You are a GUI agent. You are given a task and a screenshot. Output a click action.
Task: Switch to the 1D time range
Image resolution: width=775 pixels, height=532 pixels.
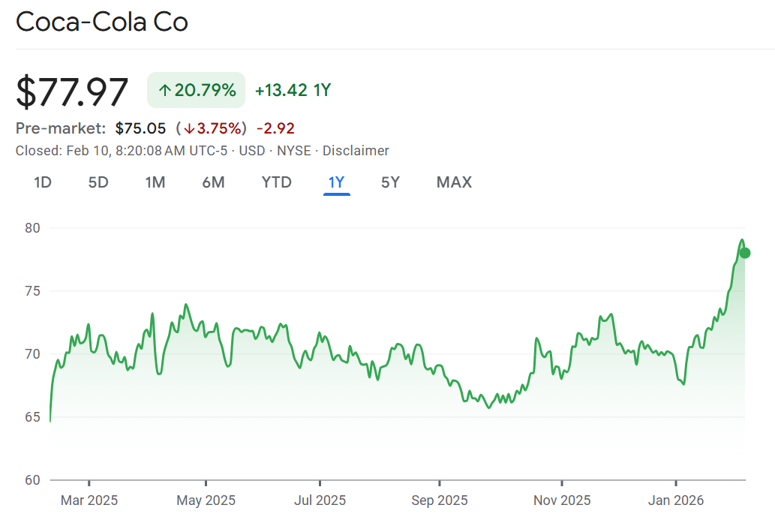click(43, 182)
